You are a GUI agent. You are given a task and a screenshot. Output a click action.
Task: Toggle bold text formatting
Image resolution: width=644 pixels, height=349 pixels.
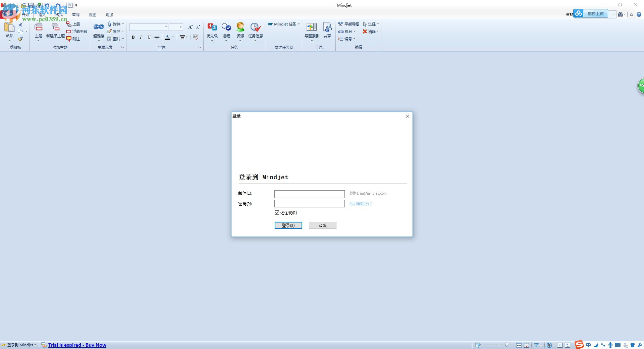133,37
